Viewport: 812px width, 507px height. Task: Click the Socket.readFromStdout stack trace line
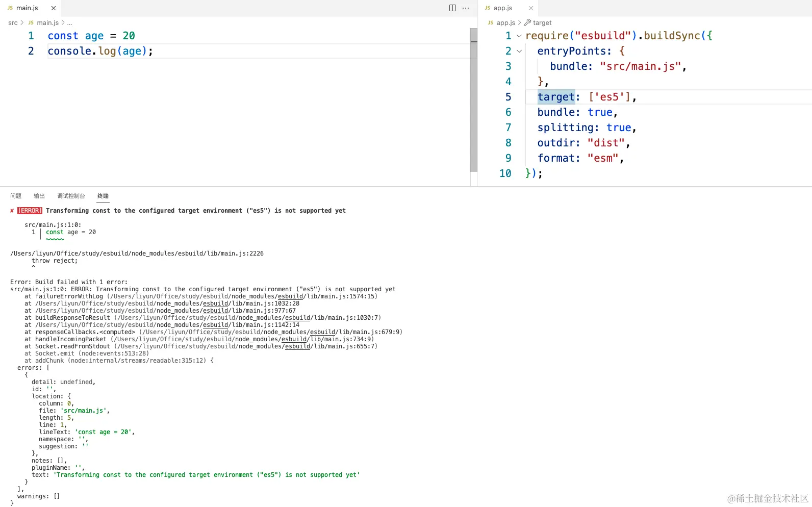[201, 346]
